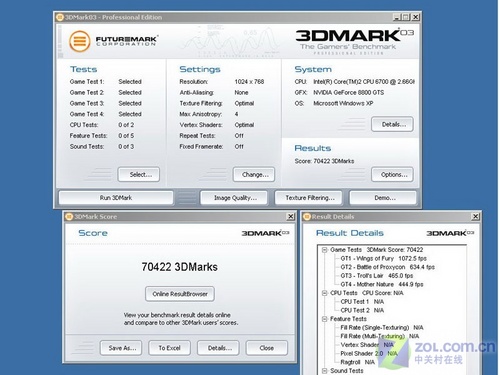Select GT1 - Wings of Fury row

point(383,258)
